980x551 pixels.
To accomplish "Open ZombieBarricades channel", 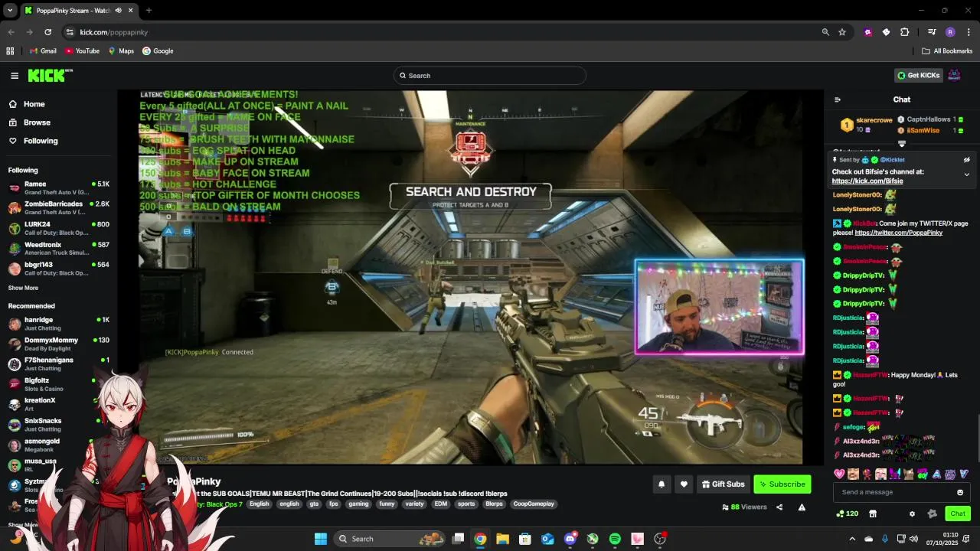I will [x=59, y=207].
